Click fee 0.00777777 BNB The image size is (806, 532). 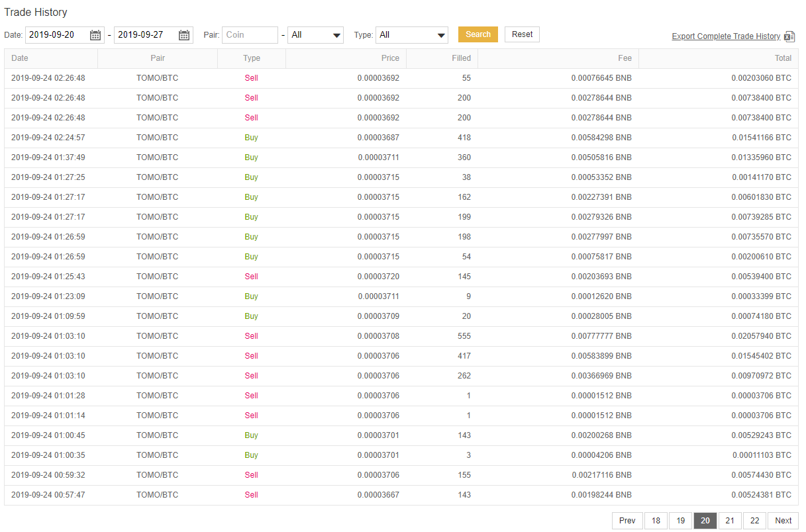pos(601,336)
